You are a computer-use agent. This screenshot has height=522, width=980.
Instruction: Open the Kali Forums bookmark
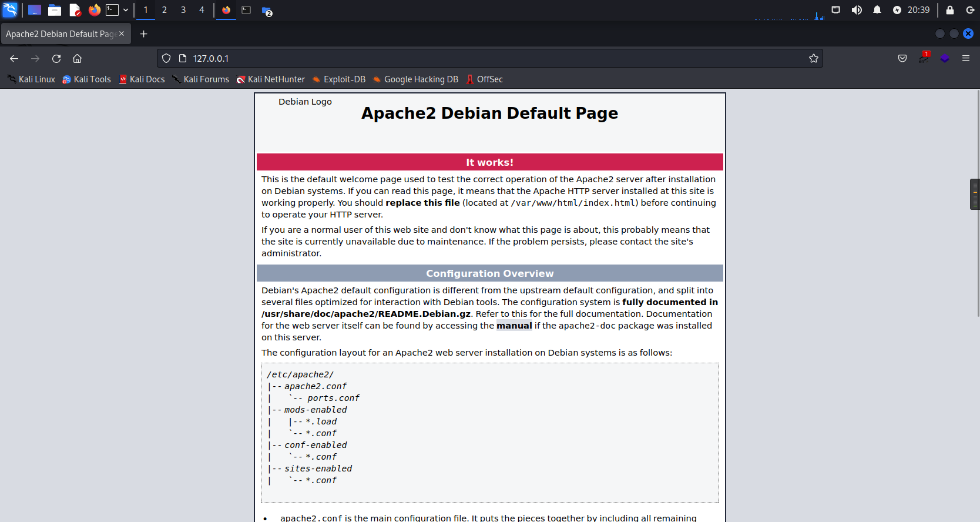pyautogui.click(x=200, y=79)
